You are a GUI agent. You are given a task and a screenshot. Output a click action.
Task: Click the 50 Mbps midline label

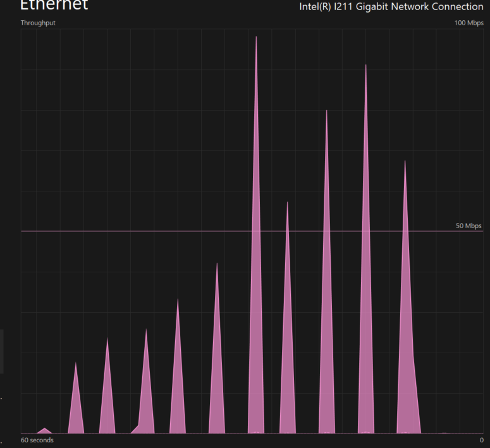[469, 226]
